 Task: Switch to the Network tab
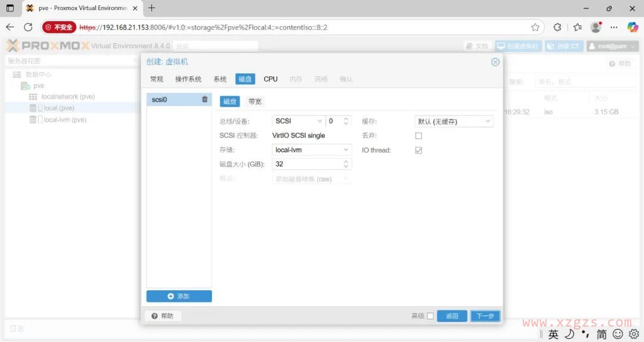coord(321,79)
